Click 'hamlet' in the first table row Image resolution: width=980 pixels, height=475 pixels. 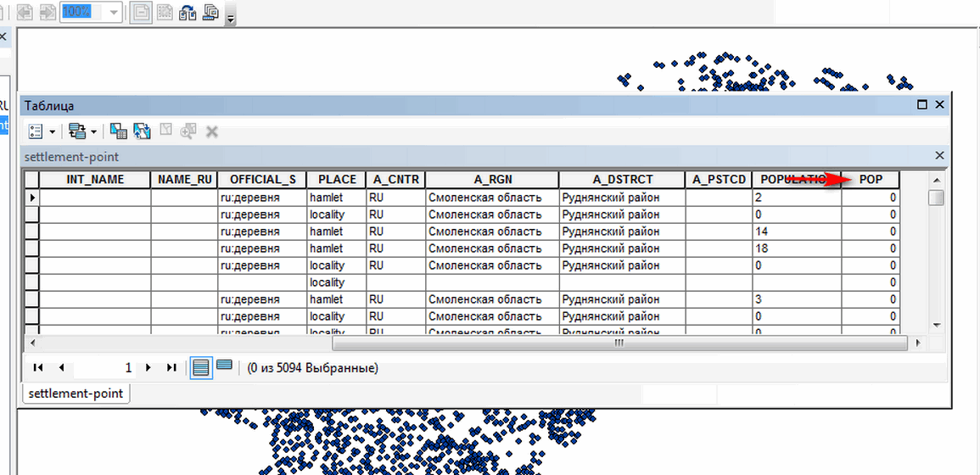click(x=326, y=198)
